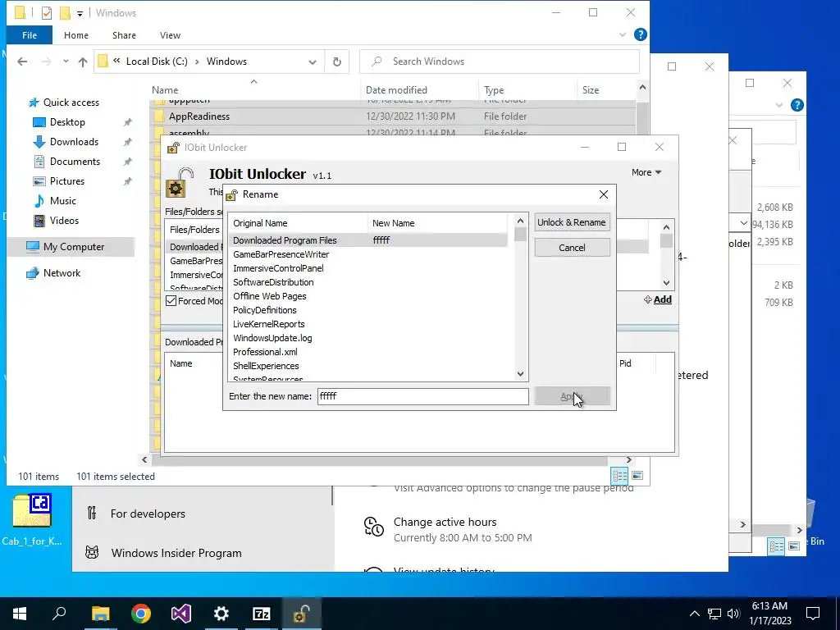
Task: Select Downloaded Program Files row in Rename list
Action: tap(367, 240)
